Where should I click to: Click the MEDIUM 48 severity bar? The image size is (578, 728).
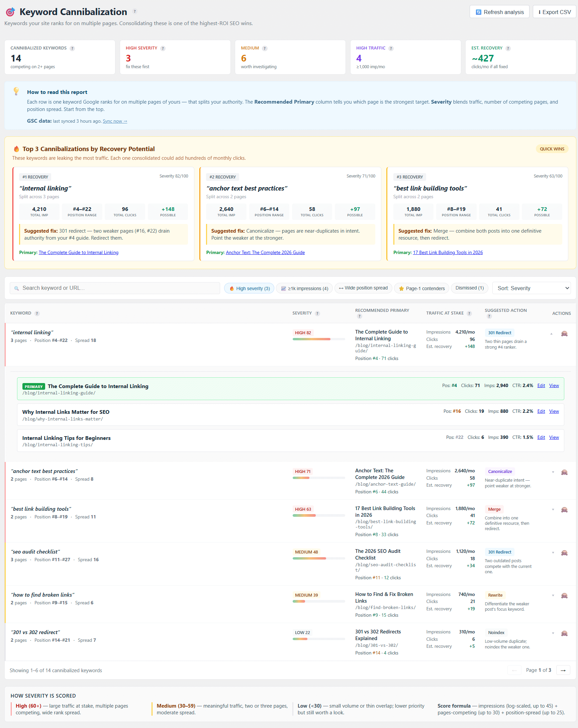click(x=318, y=559)
